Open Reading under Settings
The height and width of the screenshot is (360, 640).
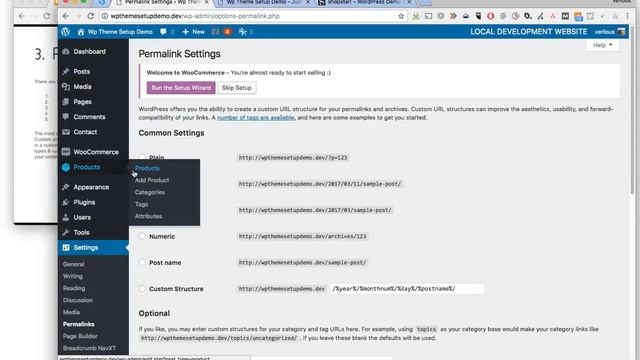point(74,288)
